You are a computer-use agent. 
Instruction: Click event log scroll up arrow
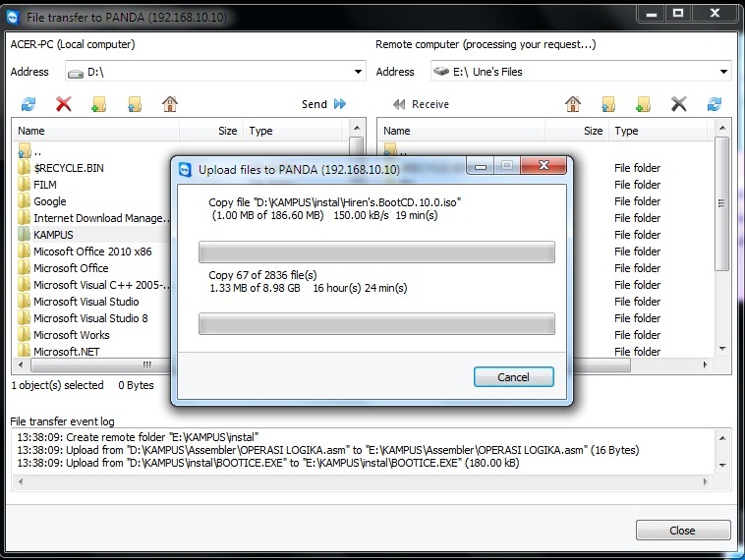[x=722, y=438]
